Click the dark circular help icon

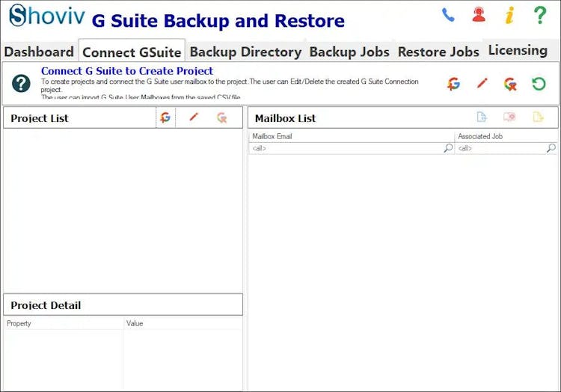click(x=21, y=83)
